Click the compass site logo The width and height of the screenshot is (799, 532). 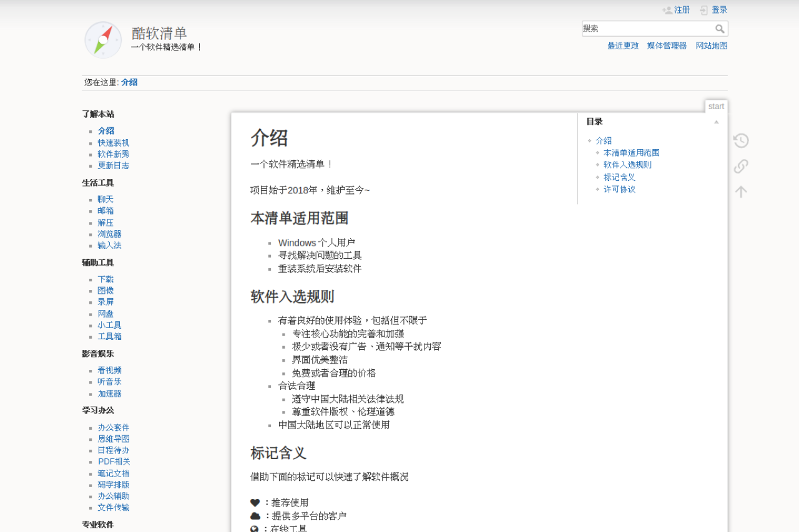click(102, 40)
